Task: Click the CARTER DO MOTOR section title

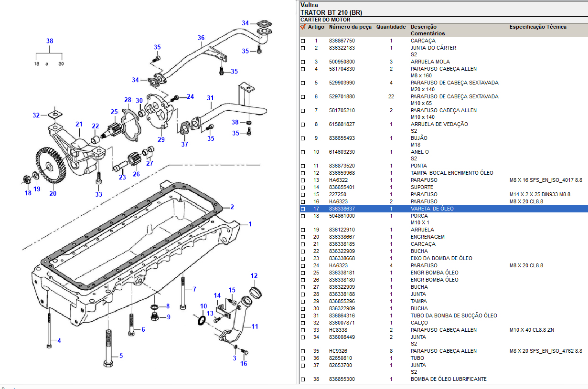Action: click(x=325, y=20)
